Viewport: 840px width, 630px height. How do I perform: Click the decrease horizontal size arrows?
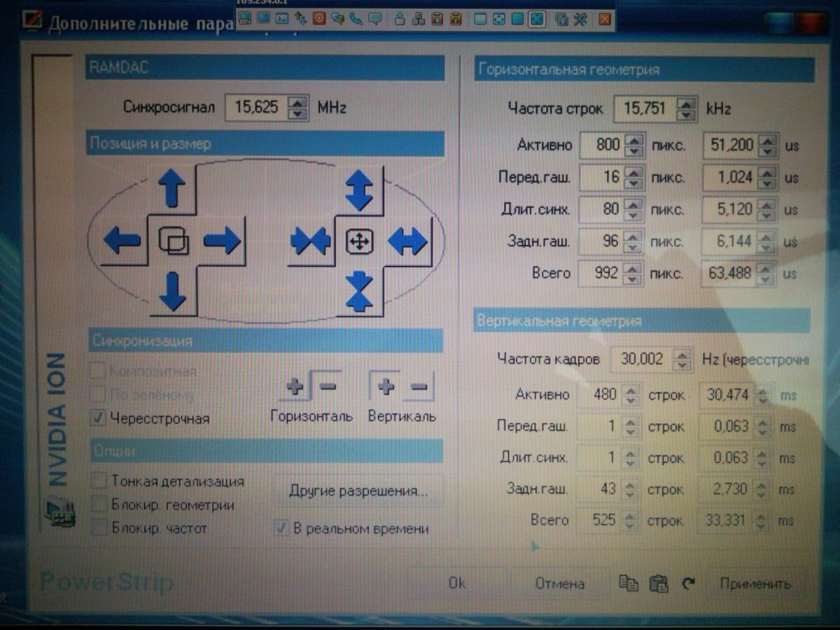(x=310, y=241)
